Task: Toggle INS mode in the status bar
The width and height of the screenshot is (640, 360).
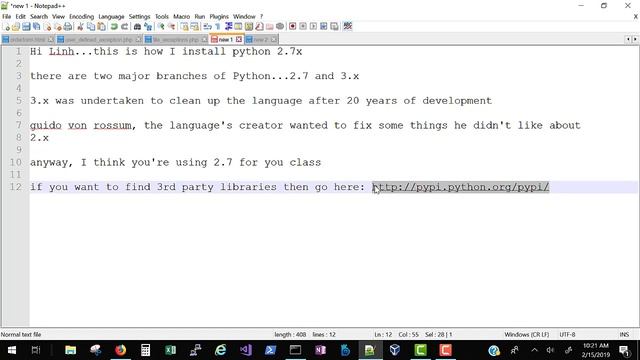Action: pos(624,335)
